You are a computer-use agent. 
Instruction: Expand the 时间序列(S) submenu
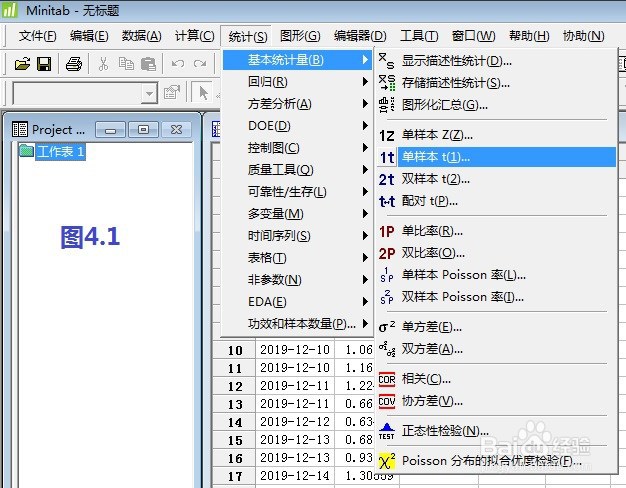click(x=297, y=236)
